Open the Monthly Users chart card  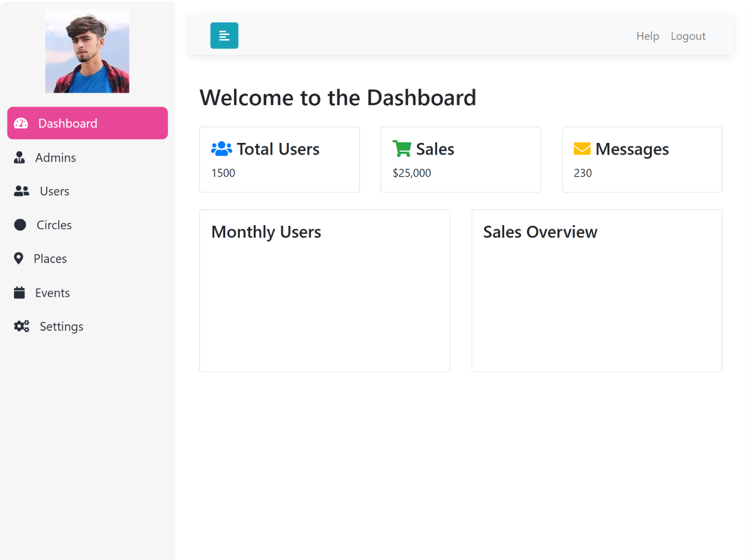point(324,290)
